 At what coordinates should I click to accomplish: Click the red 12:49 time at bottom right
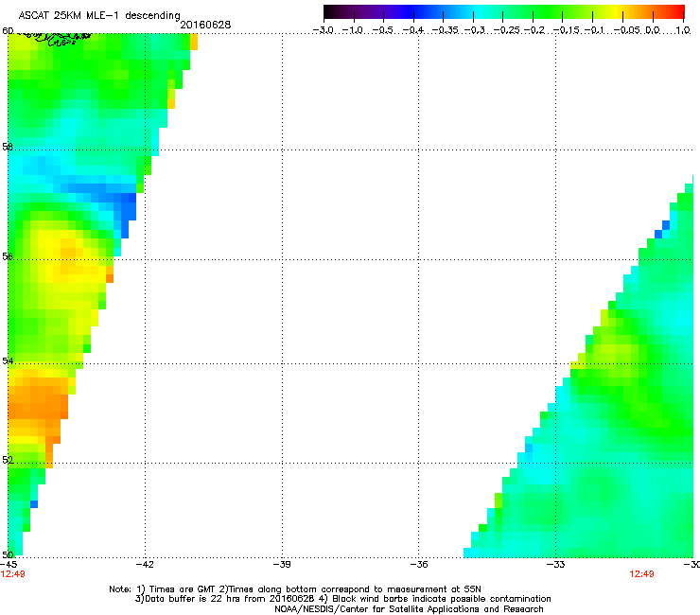(x=641, y=574)
